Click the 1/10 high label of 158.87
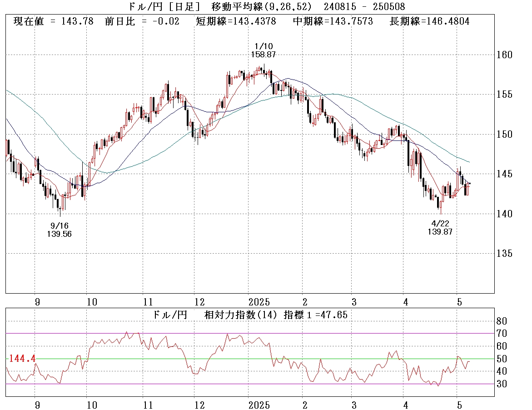The width and height of the screenshot is (532, 410). [263, 50]
